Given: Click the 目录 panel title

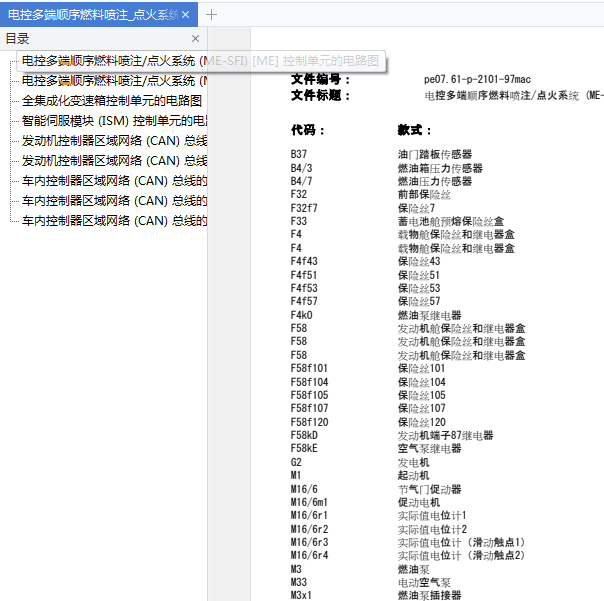Looking at the screenshot, I should 17,39.
